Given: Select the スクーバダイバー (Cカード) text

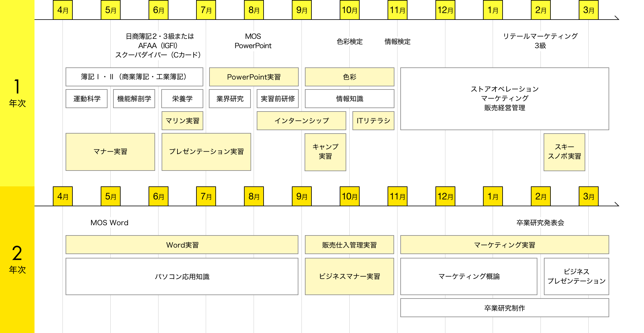Looking at the screenshot, I should point(158,55).
